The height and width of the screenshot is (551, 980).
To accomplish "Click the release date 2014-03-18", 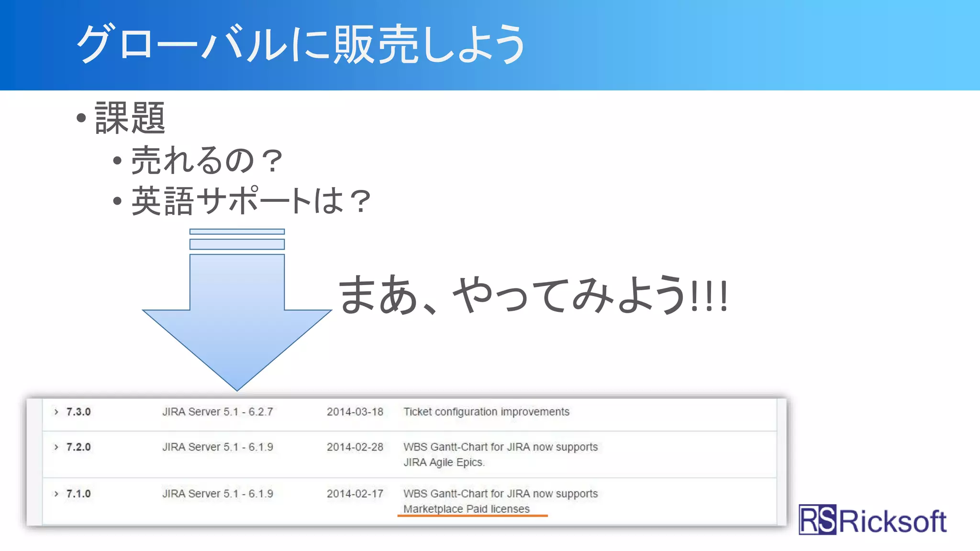I will [355, 412].
